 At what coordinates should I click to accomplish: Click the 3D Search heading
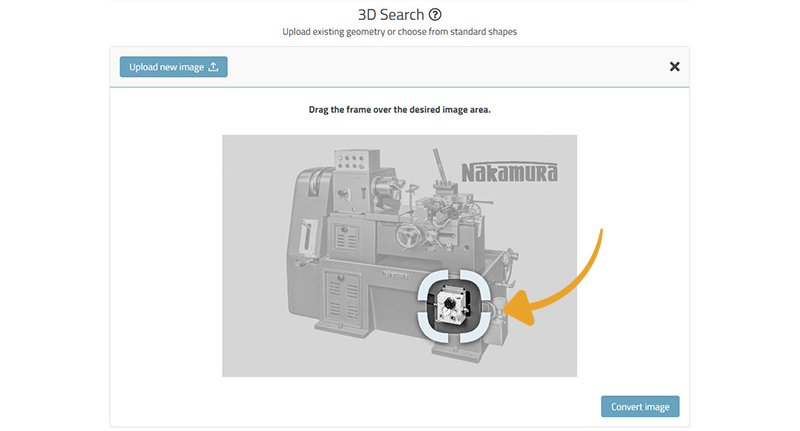point(391,15)
